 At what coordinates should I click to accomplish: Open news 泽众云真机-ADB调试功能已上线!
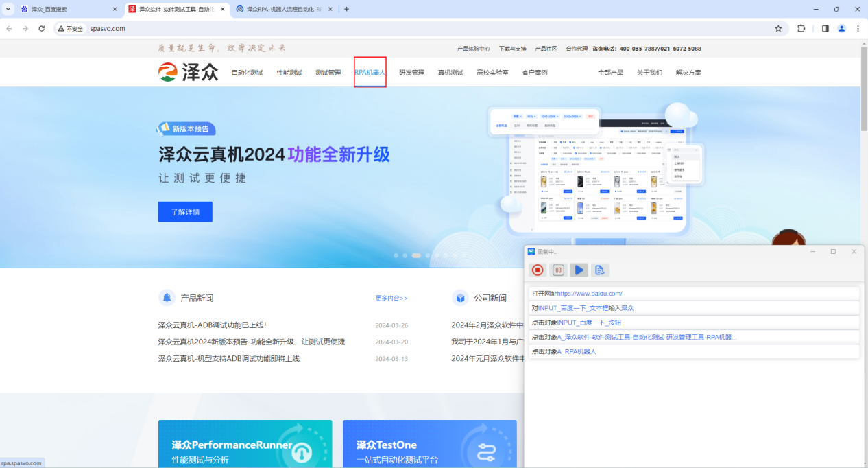[213, 325]
